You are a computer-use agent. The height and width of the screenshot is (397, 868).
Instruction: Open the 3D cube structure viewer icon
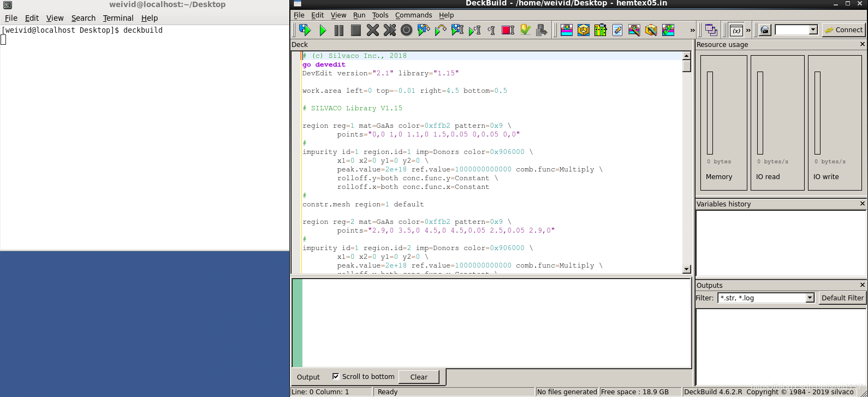pos(584,30)
